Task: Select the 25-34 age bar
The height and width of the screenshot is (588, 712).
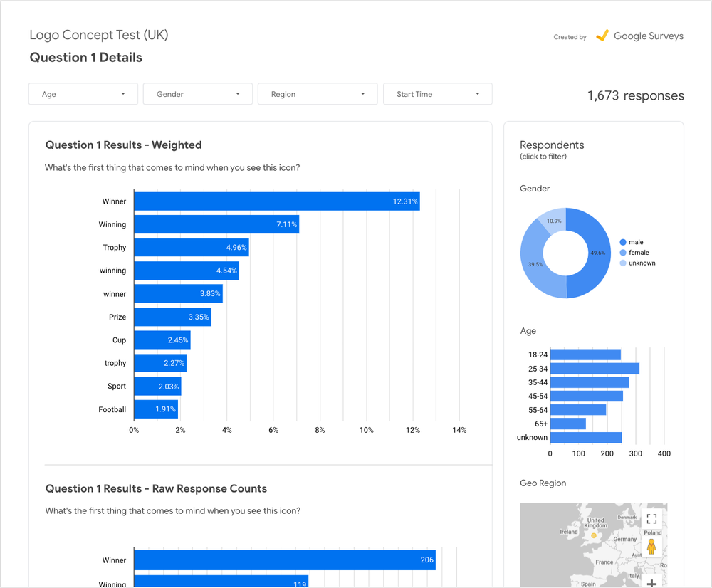Action: (595, 369)
